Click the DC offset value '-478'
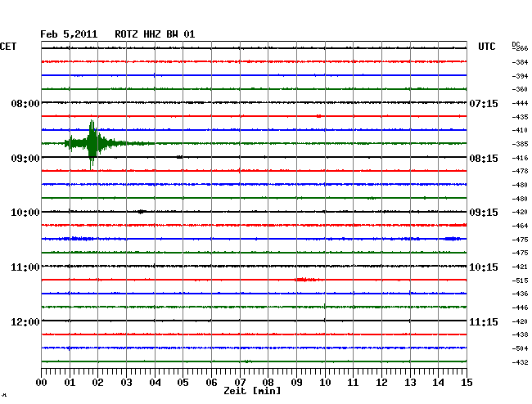The width and height of the screenshot is (532, 404). click(x=520, y=171)
